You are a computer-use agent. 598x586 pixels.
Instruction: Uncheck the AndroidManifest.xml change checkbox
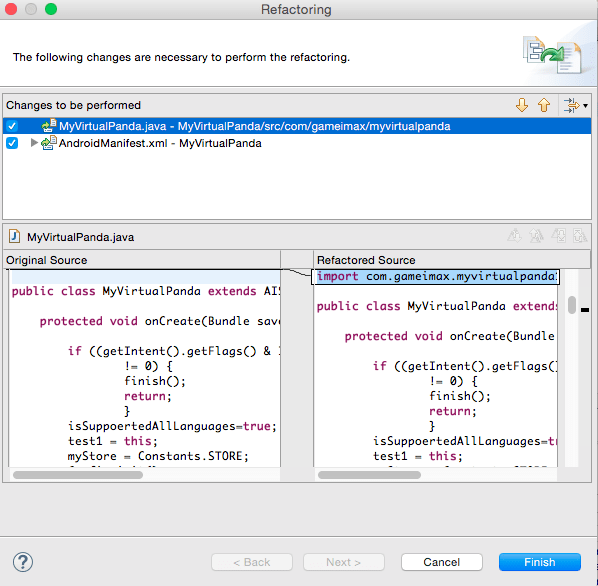tap(12, 143)
